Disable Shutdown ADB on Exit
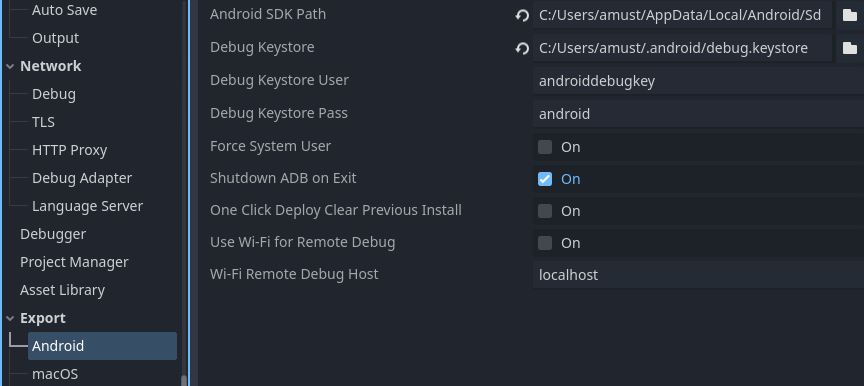 545,179
